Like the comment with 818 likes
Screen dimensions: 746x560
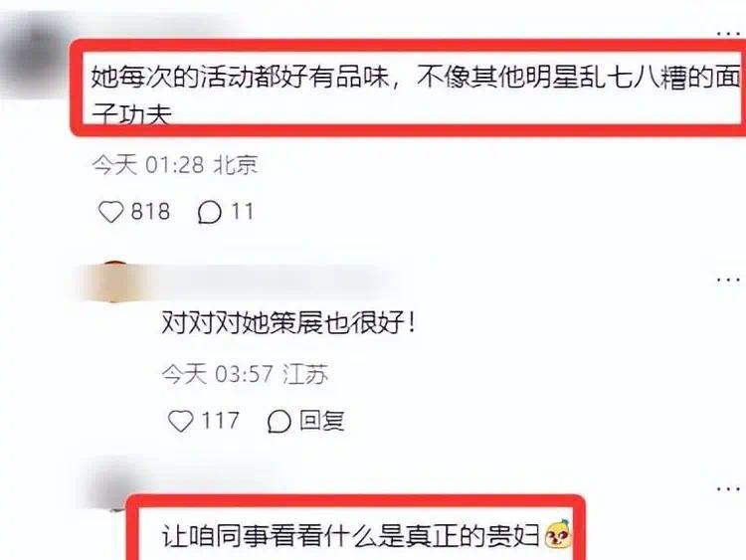coord(110,212)
